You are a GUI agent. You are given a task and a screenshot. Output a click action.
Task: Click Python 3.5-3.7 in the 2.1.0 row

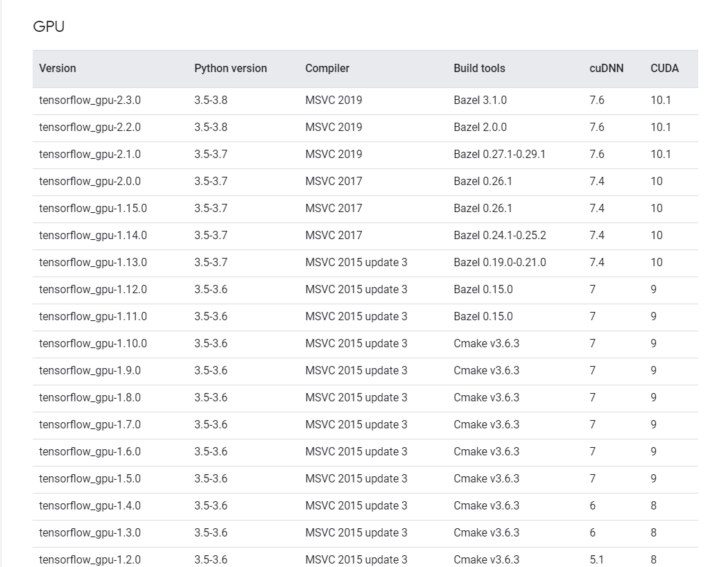pos(211,154)
